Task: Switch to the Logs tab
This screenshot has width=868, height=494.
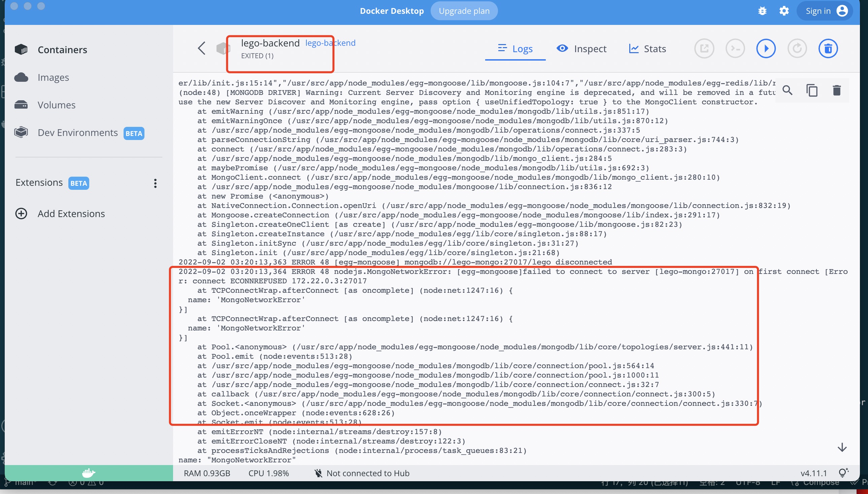Action: [x=515, y=48]
